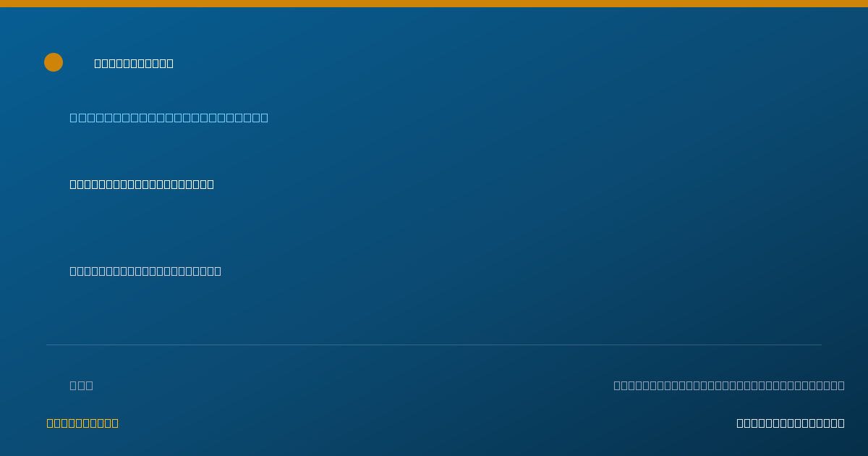868x456 pixels.
Task: Click the light-blue subtitle text line
Action: 169,117
